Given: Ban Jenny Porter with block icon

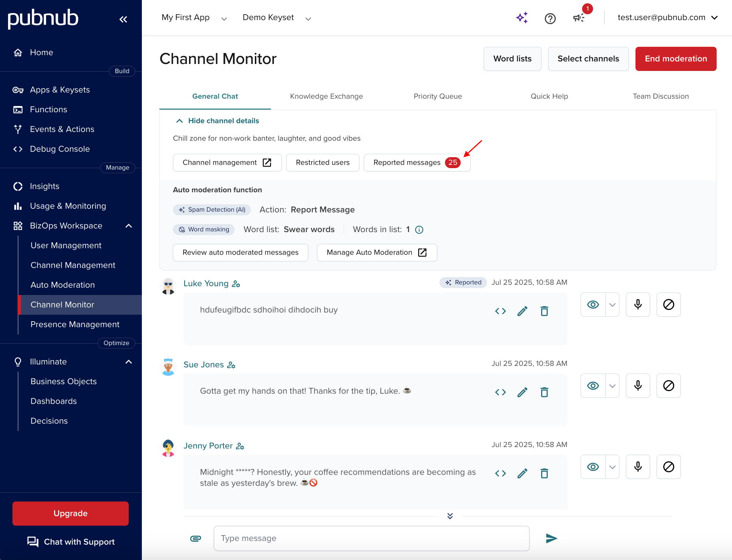Looking at the screenshot, I should pyautogui.click(x=668, y=467).
